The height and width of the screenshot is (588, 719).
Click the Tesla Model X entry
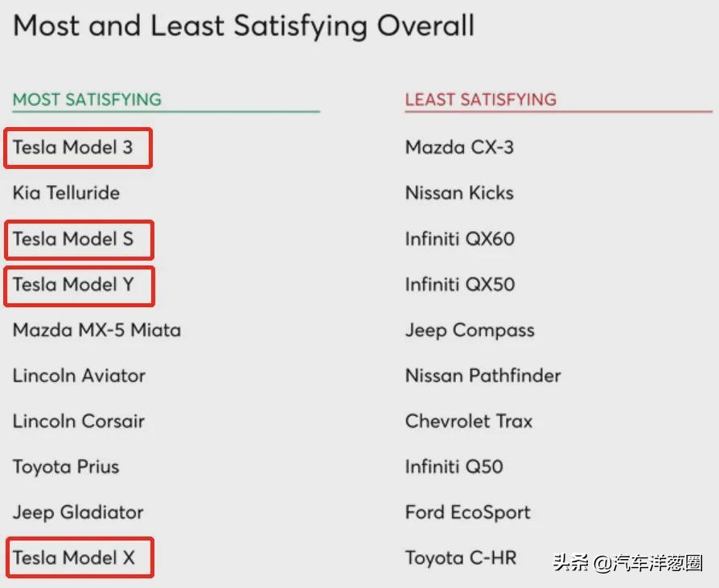[x=73, y=558]
